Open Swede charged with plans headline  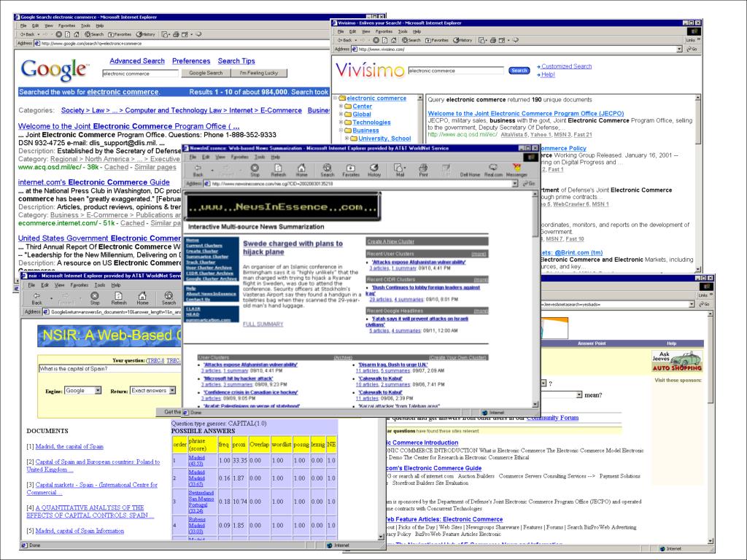coord(293,248)
